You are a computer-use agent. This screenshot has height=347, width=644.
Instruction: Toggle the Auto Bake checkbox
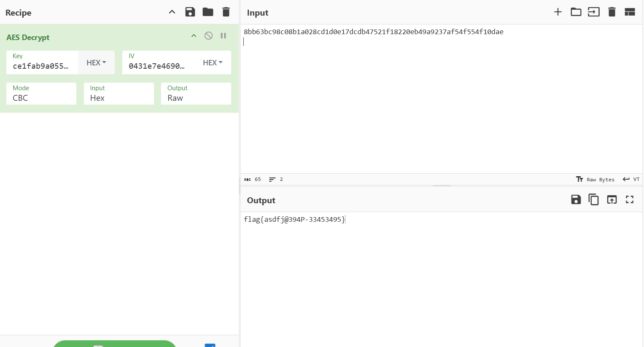coord(210,345)
